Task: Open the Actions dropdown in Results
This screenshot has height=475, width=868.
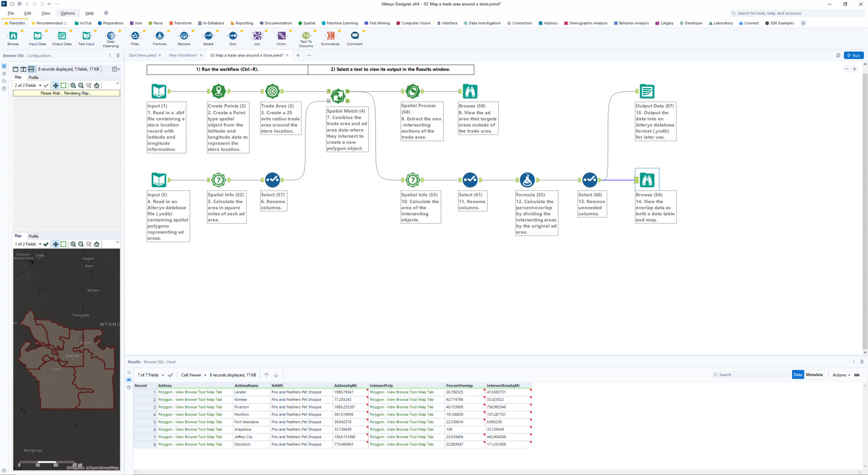Action: pyautogui.click(x=841, y=375)
